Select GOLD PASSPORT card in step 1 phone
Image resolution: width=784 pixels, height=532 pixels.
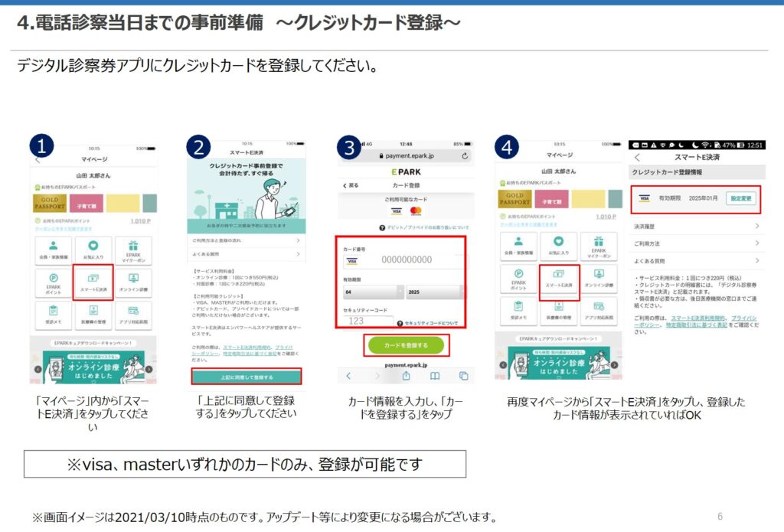50,203
